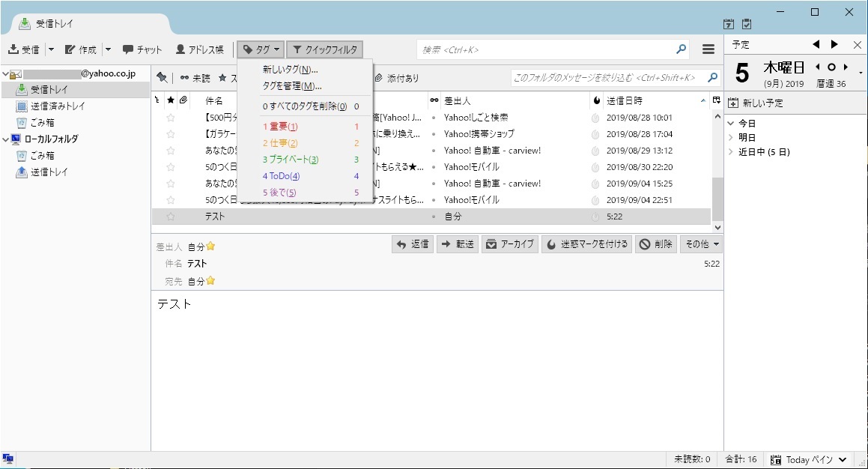Click the global search field 検索

point(547,50)
